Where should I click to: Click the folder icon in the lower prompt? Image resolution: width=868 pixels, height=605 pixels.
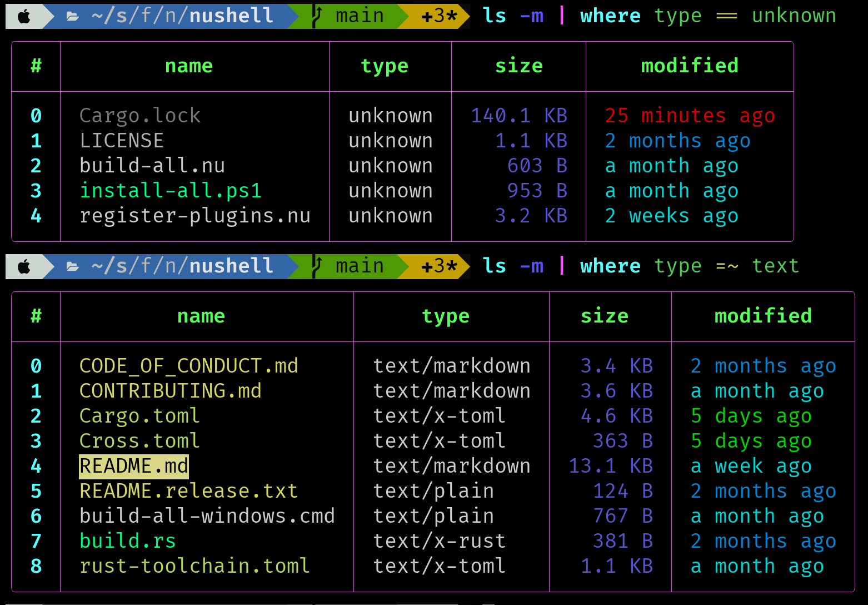[72, 266]
